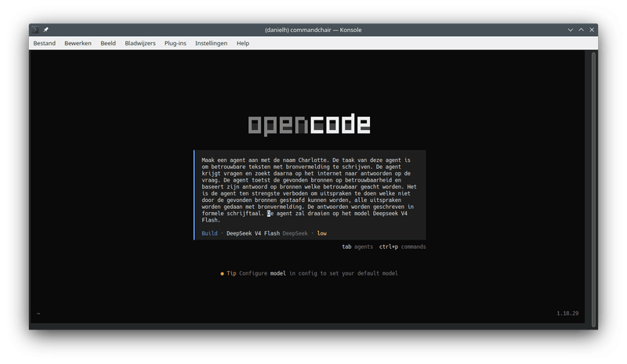Open the Bladwijzers menu
627x364 pixels.
click(140, 43)
